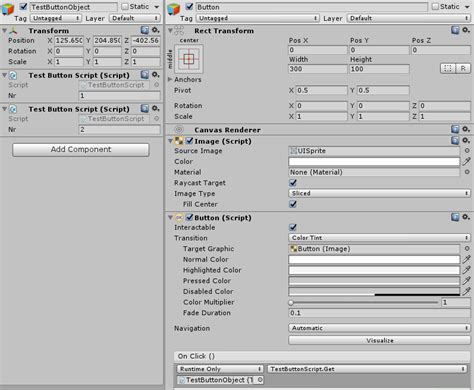Image resolution: width=474 pixels, height=390 pixels.
Task: Open gear menu for Canvas Renderer
Action: tap(466, 129)
